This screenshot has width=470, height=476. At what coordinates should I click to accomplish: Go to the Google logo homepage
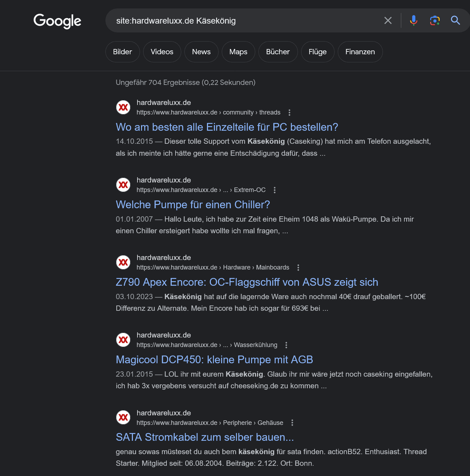[x=57, y=21]
